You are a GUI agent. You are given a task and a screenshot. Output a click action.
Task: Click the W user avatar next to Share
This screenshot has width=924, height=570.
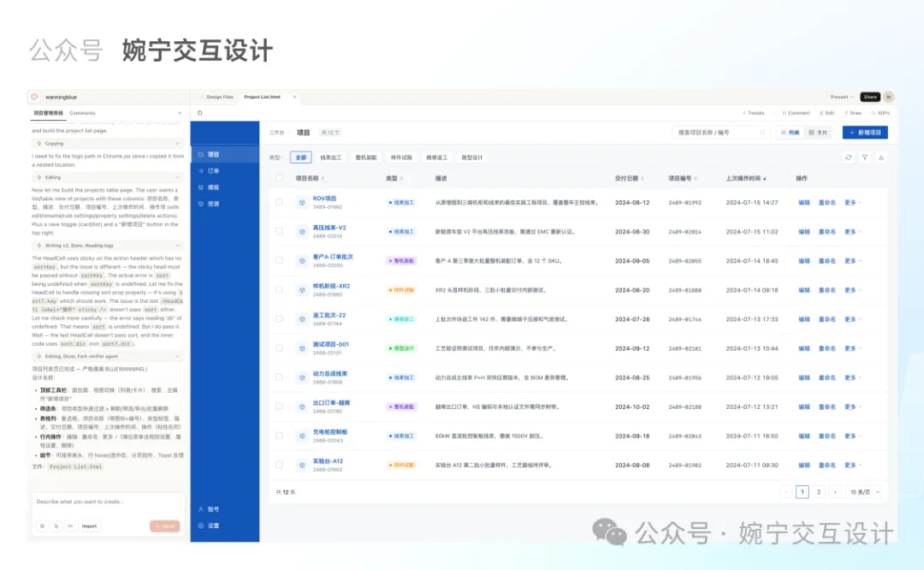point(888,97)
